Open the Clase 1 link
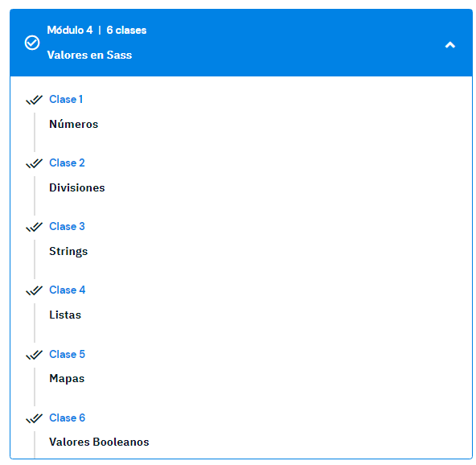 66,99
